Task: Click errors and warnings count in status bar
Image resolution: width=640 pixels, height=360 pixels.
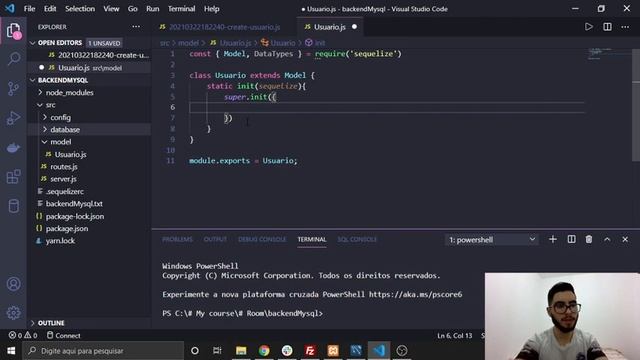Action: click(23, 336)
